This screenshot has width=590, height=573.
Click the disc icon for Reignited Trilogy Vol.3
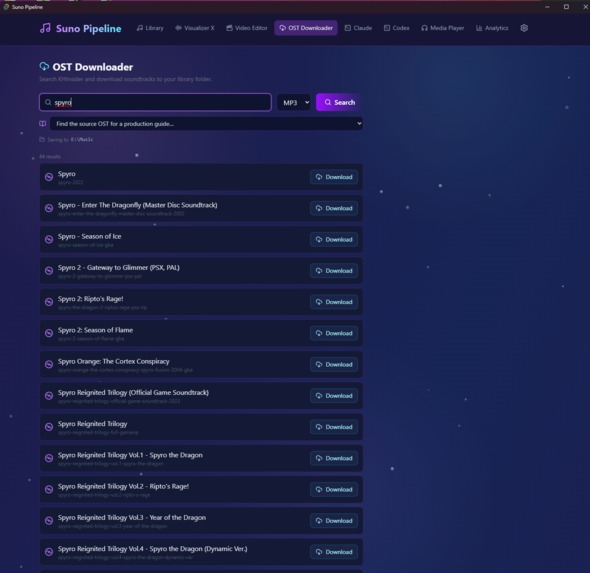[x=49, y=520]
